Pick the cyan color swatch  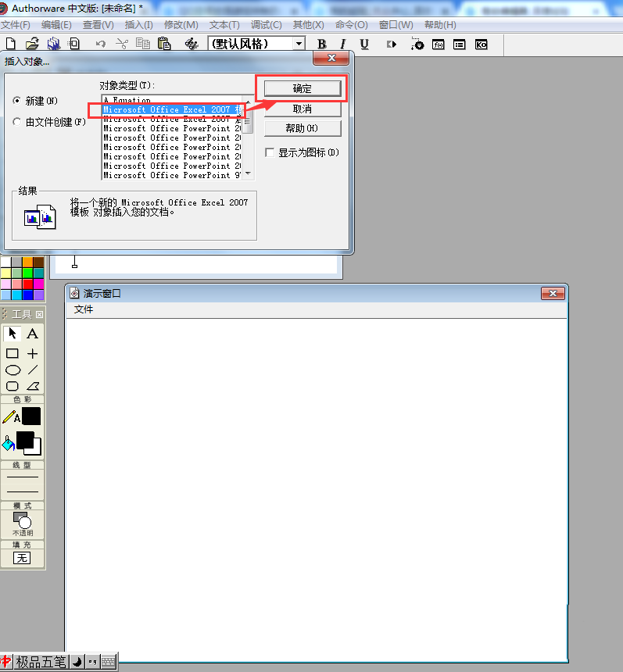[x=16, y=295]
